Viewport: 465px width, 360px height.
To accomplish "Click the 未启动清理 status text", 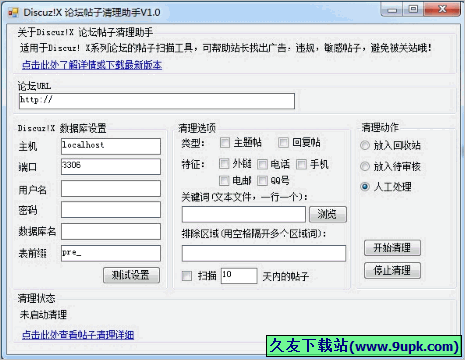I will tap(43, 315).
